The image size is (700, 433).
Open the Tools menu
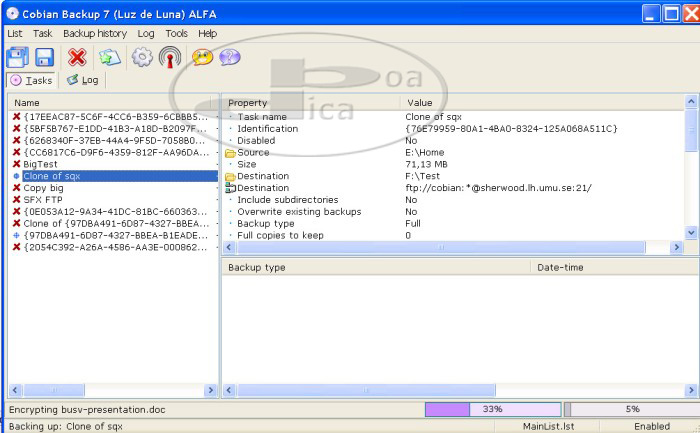(176, 33)
